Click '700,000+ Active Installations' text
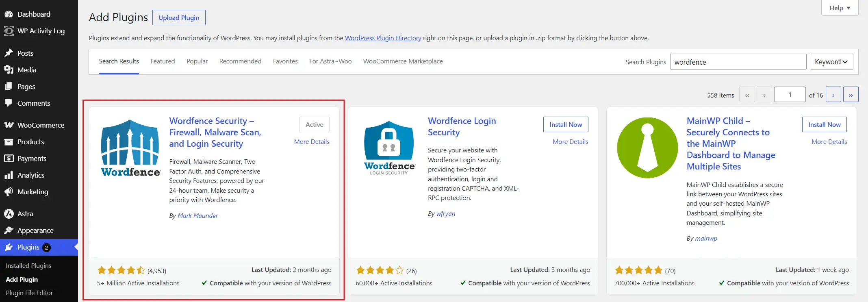Viewport: 868px width, 302px height. point(654,283)
